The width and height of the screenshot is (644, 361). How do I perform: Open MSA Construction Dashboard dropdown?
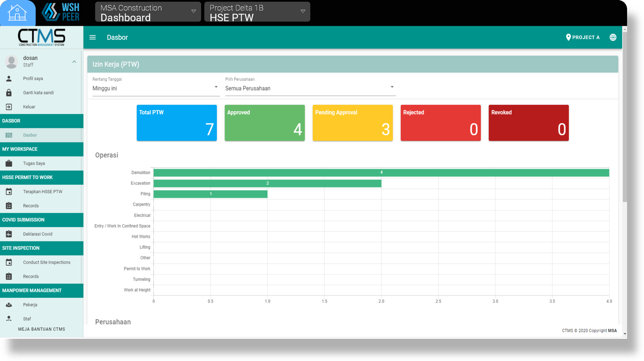[148, 12]
